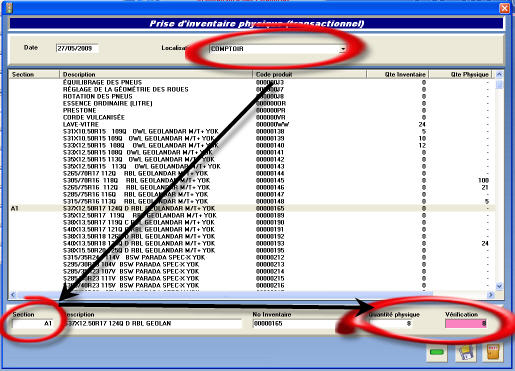Screen dimensions: 515x371
Task: Select the LAVE-VITRE row
Action: [x=252, y=124]
